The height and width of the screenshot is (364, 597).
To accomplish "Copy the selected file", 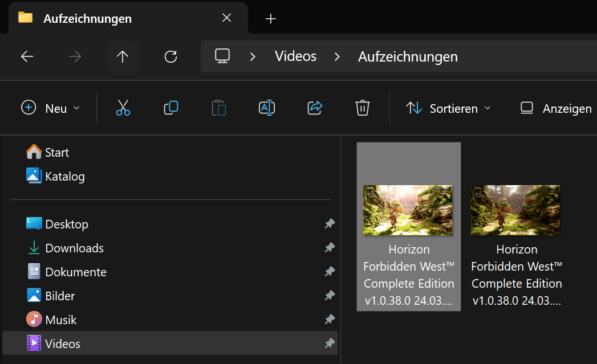I will (x=171, y=108).
